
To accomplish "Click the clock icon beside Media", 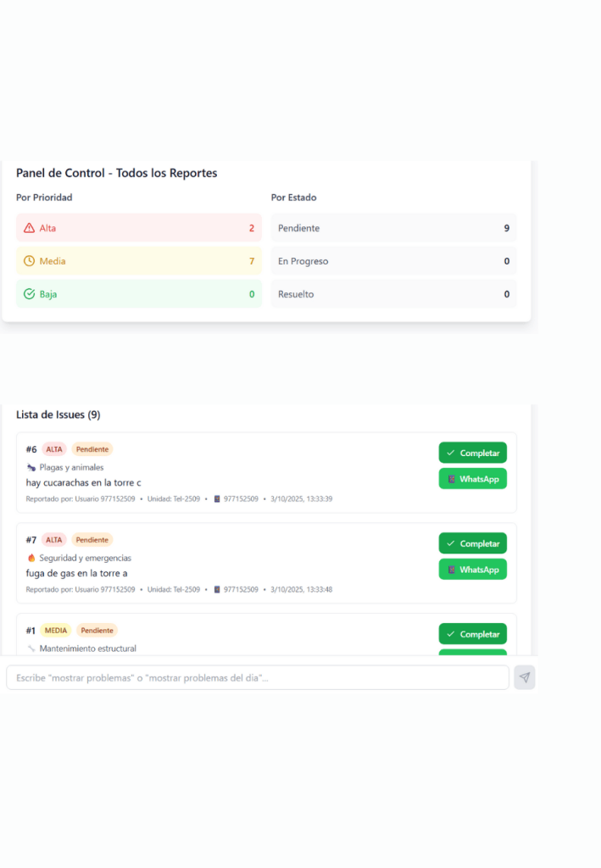I will coord(29,261).
